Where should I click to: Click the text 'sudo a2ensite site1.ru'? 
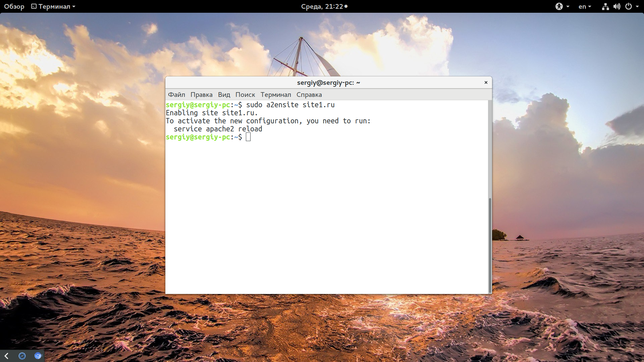(290, 105)
